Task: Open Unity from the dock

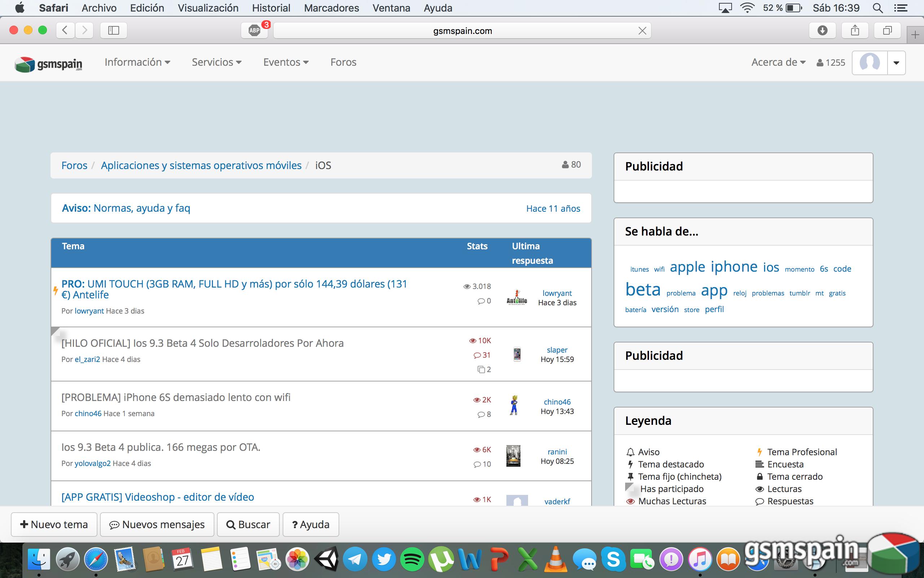Action: coord(326,559)
